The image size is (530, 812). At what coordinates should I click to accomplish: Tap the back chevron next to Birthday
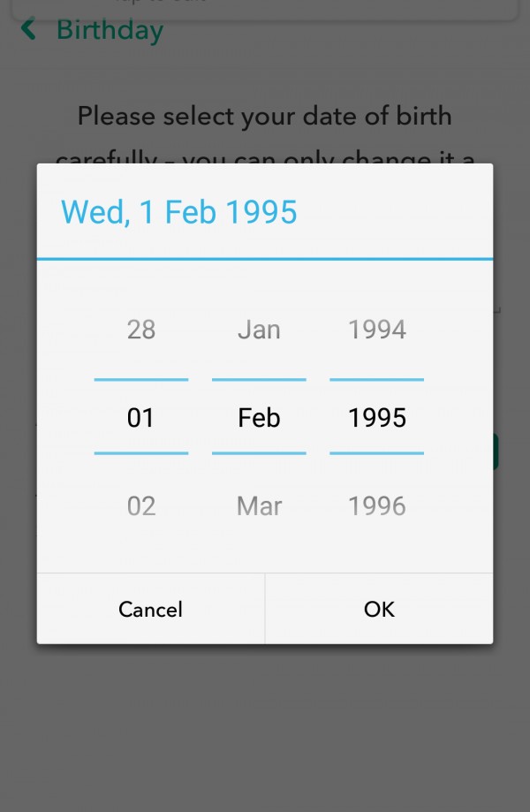coord(28,30)
